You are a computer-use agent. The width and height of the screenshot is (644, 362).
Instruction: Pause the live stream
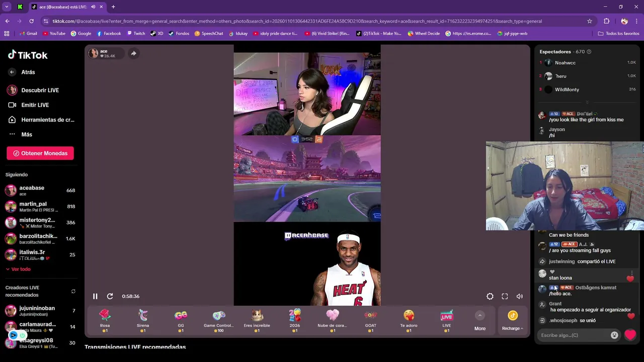[x=95, y=296]
